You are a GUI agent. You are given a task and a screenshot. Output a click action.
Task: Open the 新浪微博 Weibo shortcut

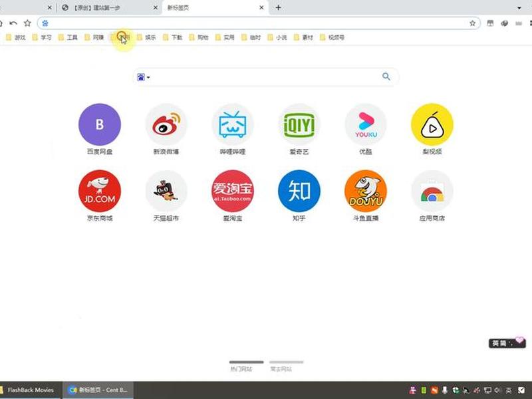click(x=166, y=129)
